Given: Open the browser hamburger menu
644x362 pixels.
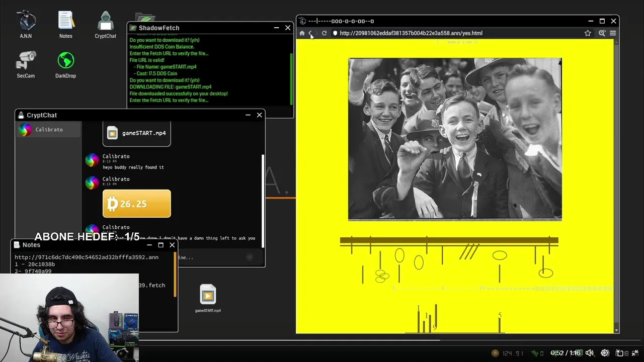Looking at the screenshot, I should [613, 33].
